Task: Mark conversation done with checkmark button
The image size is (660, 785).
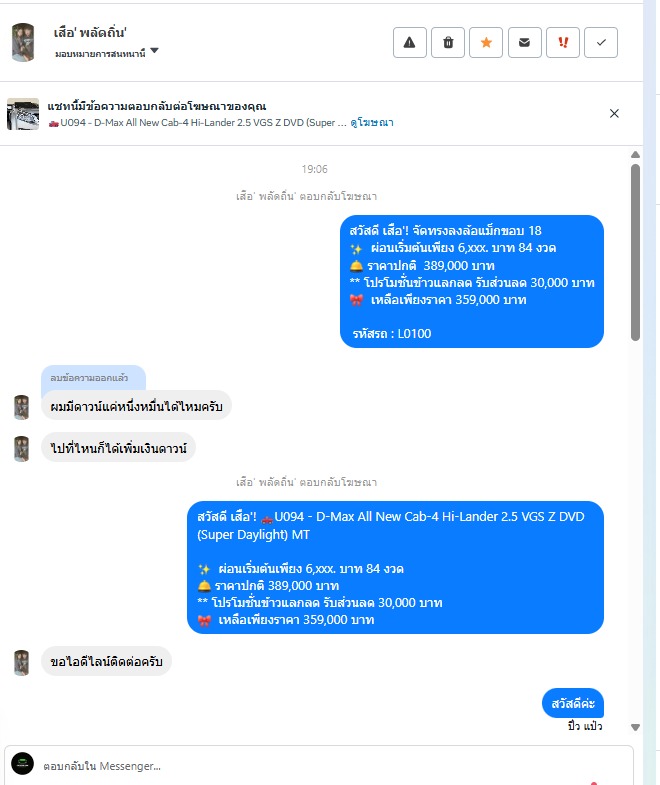Action: 601,43
